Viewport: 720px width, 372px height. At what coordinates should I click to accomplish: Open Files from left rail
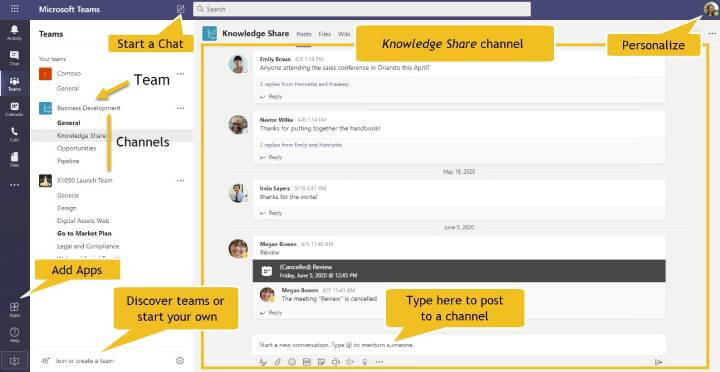14,159
